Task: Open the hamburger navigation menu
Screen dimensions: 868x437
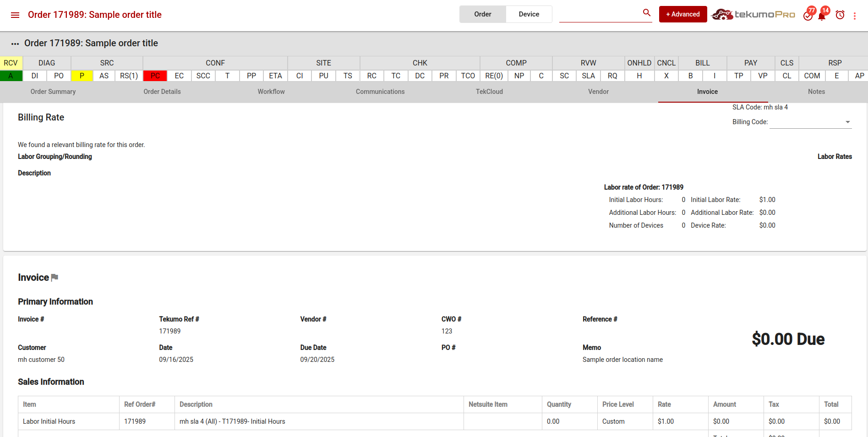Action: (x=15, y=15)
